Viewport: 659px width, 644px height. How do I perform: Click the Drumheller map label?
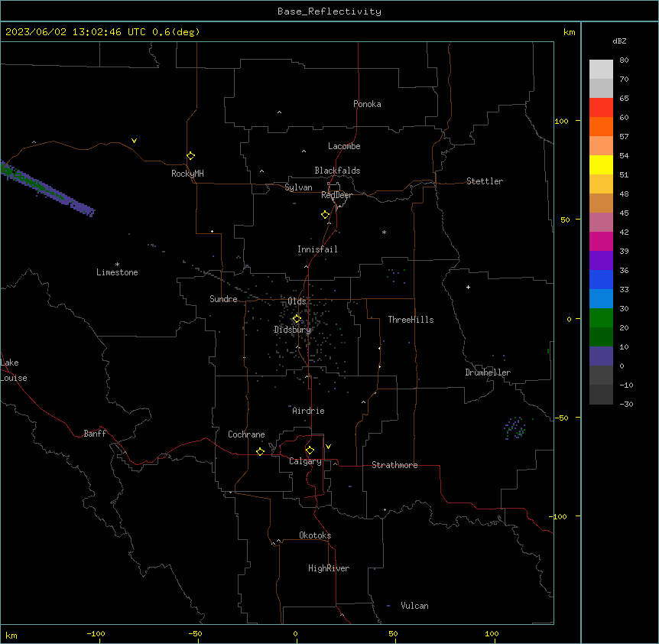tap(488, 372)
